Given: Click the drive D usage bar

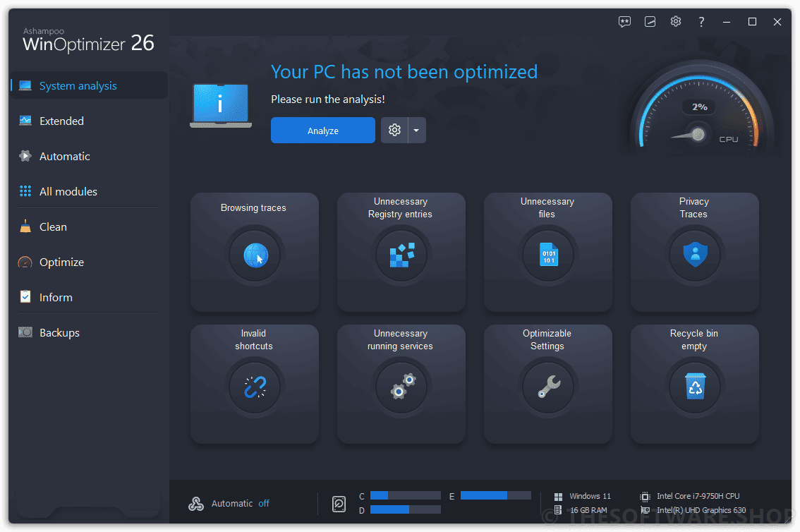Looking at the screenshot, I should click(406, 509).
